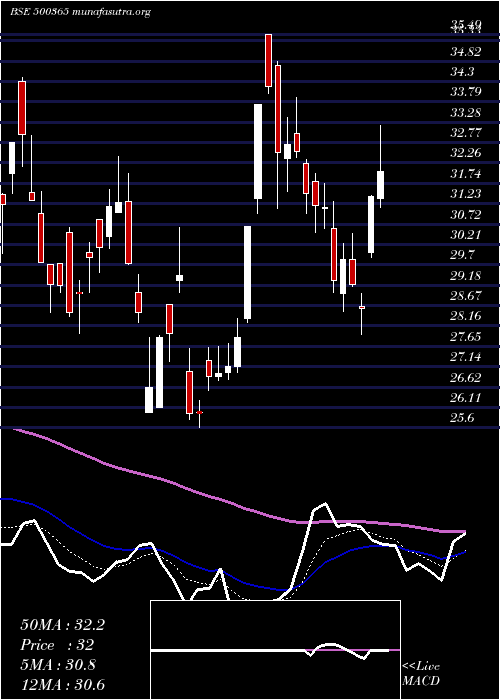Click the <<Live MACD label
Viewport: 500px width, 700px height.
pyautogui.click(x=421, y=674)
